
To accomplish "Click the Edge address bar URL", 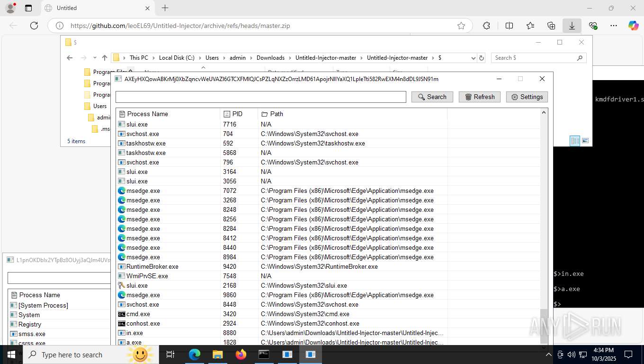I will coord(180,26).
